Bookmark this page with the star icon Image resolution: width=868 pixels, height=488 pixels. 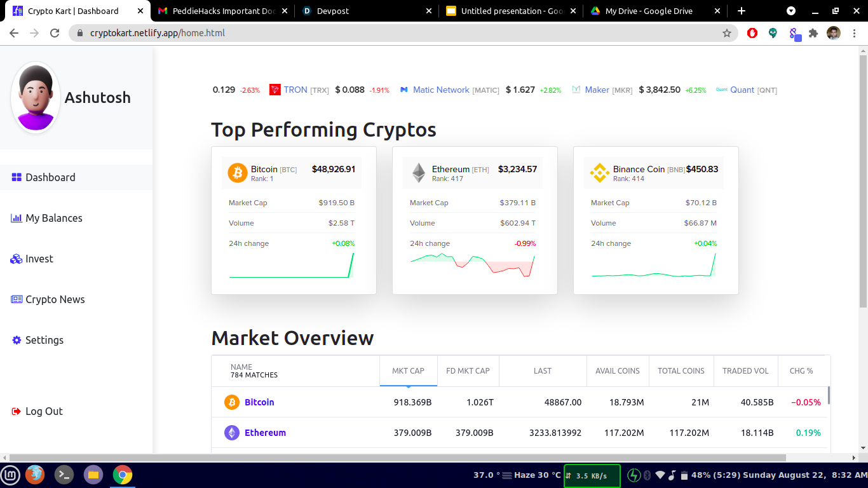(x=727, y=33)
